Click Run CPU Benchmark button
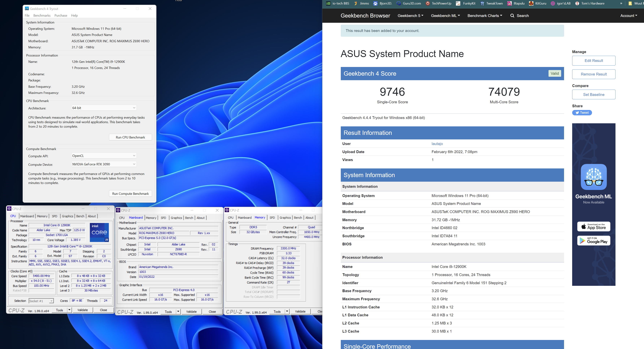The image size is (644, 349). pos(130,137)
